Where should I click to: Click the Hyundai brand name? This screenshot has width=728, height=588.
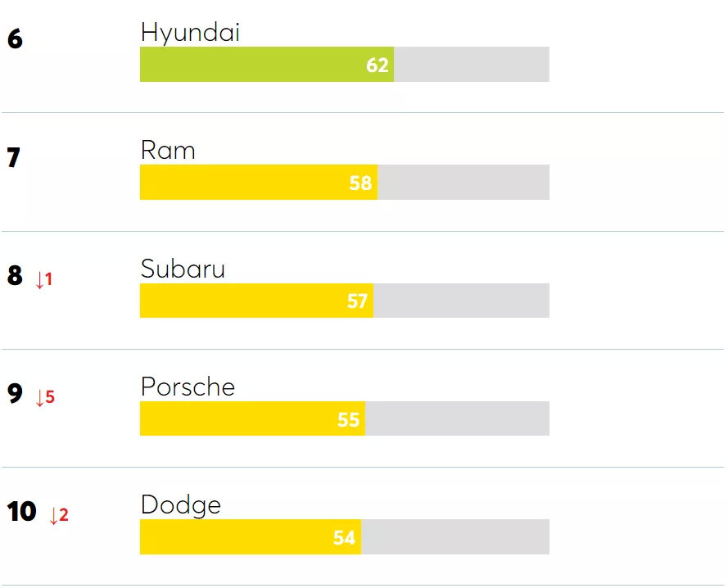(190, 32)
